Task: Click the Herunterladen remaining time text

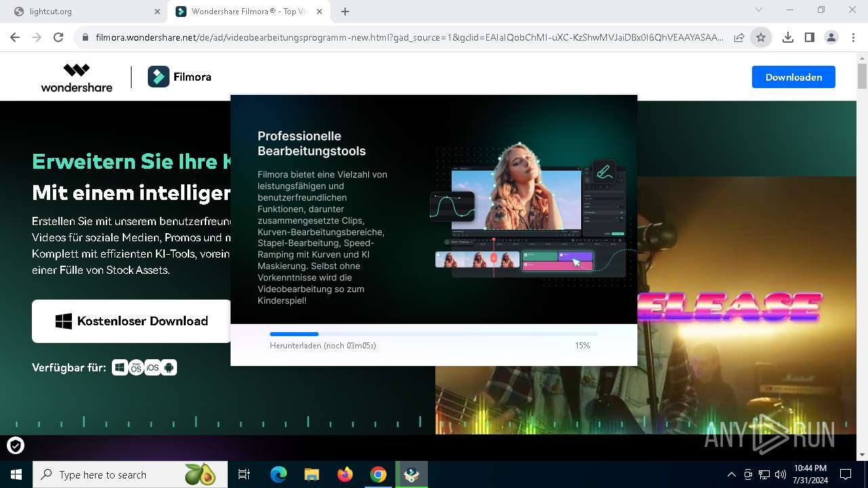Action: (x=323, y=346)
